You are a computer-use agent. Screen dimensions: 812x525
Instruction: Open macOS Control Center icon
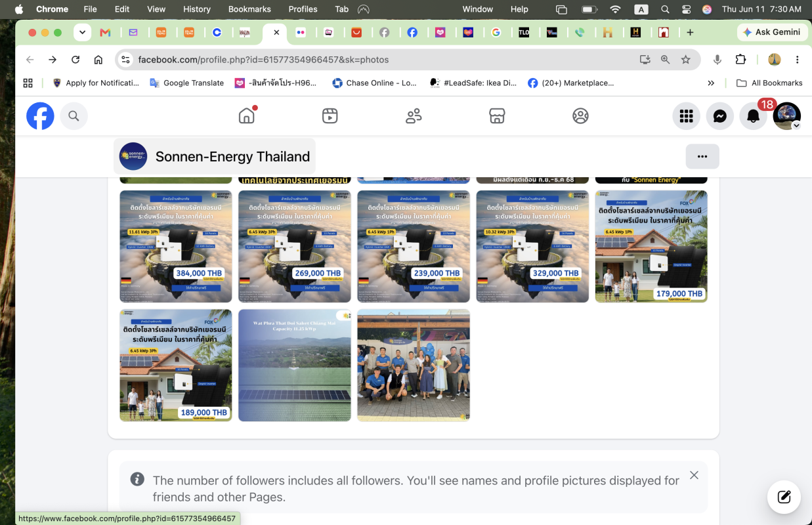(x=686, y=9)
